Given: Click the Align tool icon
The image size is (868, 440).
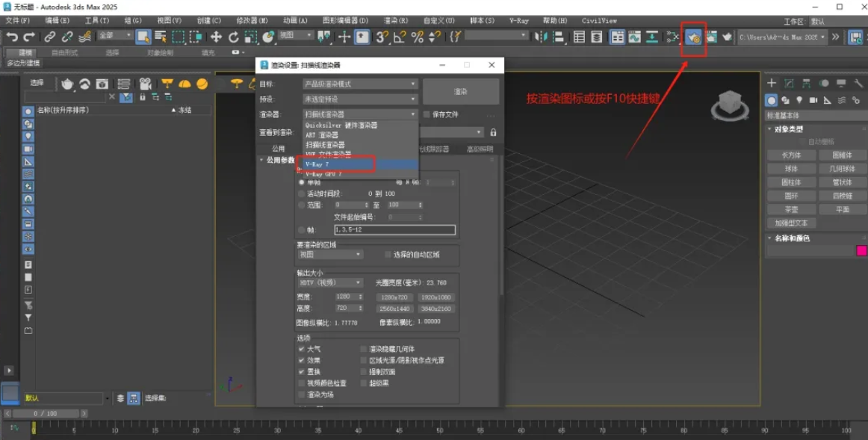Looking at the screenshot, I should [559, 37].
